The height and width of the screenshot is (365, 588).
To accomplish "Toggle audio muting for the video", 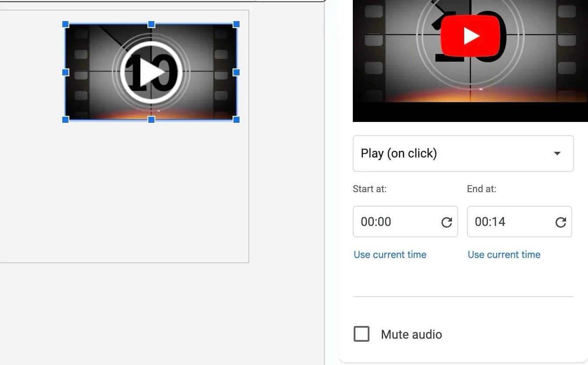I will [x=361, y=334].
